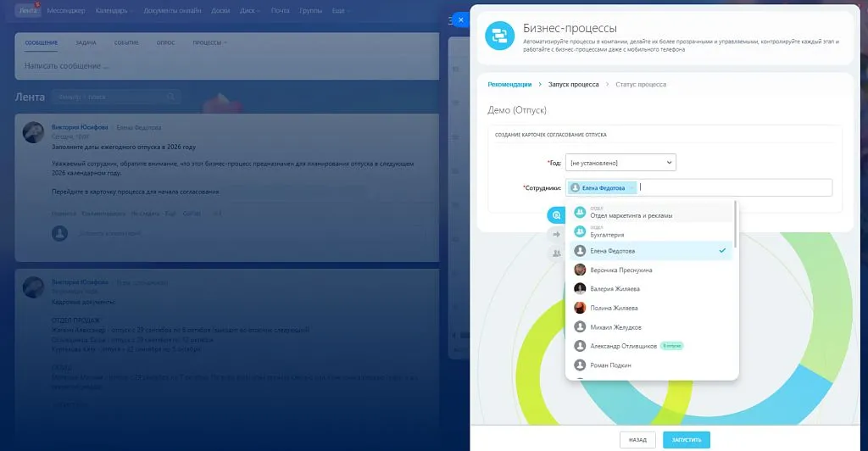Switch to the СООБЩЕНИЕ post tab

42,42
